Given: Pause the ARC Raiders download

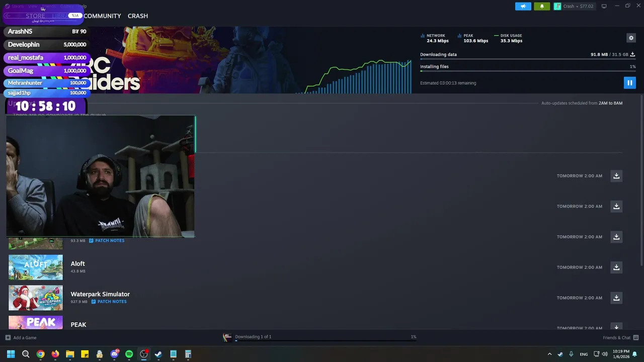Looking at the screenshot, I should point(629,83).
